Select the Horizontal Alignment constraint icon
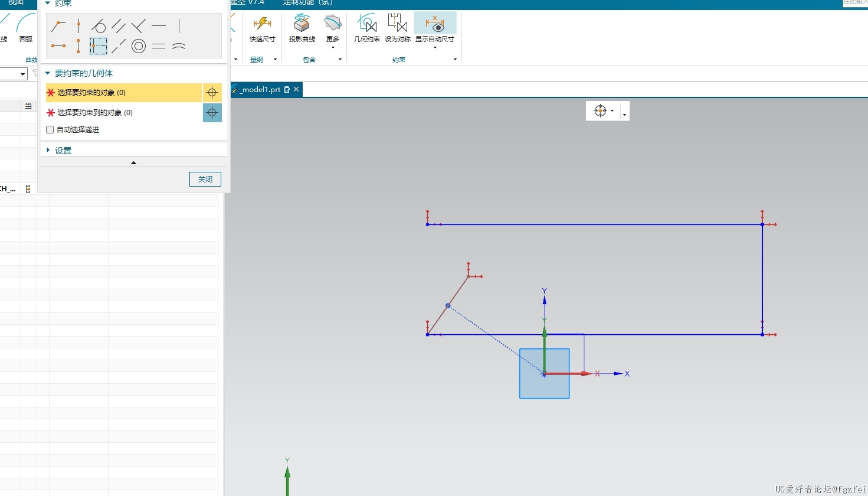The height and width of the screenshot is (496, 868). point(58,46)
